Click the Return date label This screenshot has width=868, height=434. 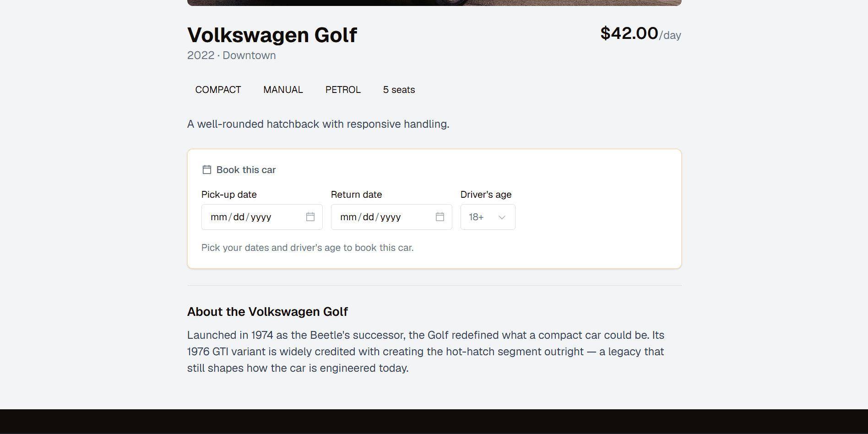[x=356, y=195]
